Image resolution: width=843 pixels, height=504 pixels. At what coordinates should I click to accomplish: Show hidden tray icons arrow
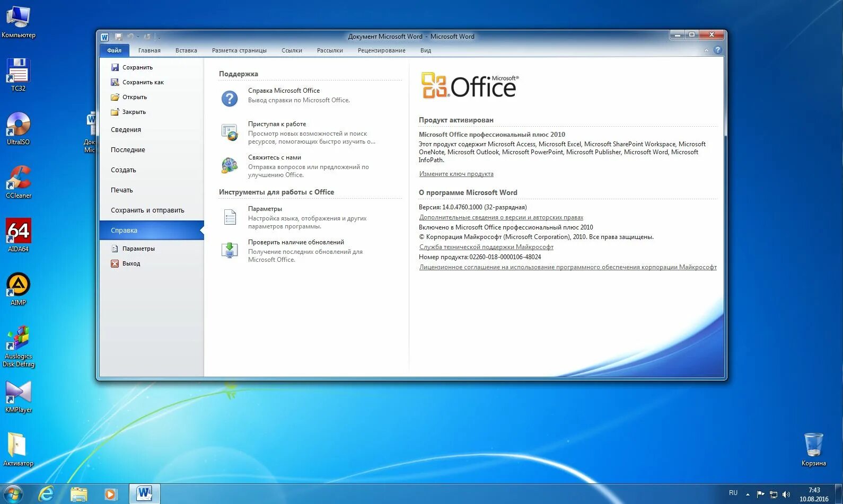click(748, 494)
